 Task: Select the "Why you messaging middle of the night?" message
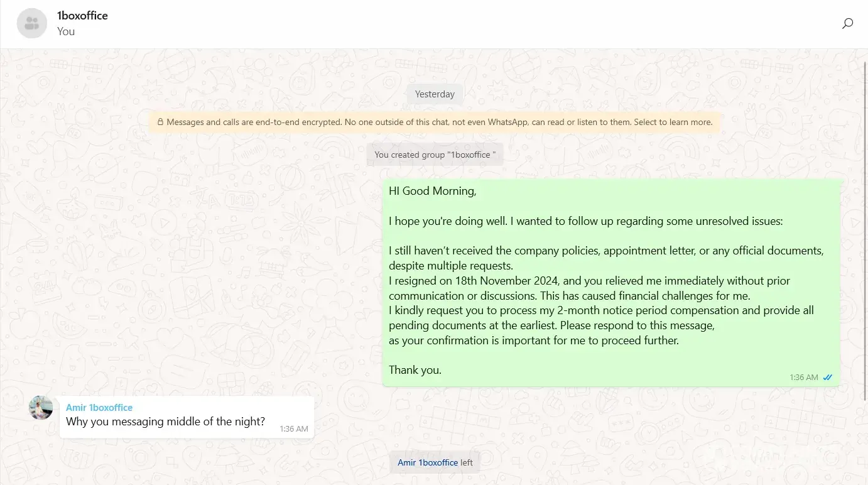(165, 422)
